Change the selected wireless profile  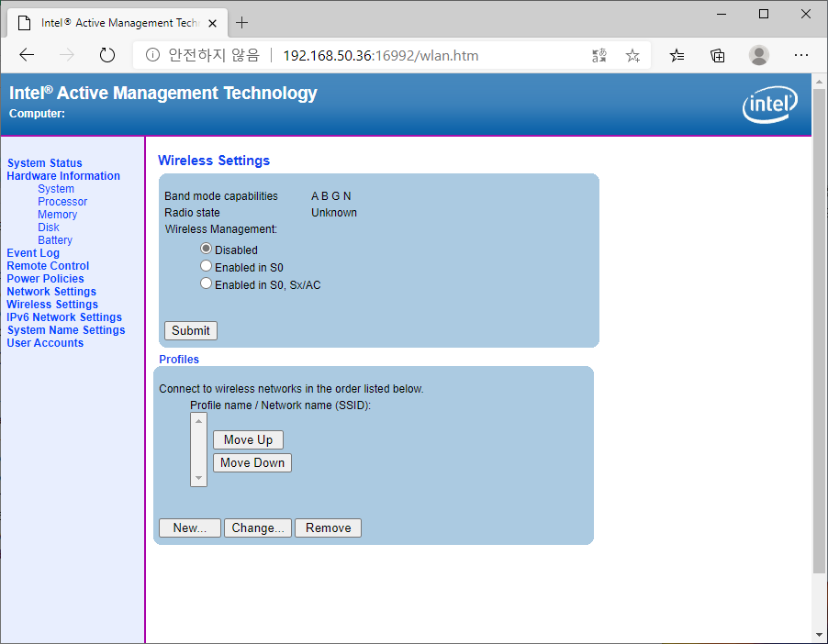coord(258,527)
